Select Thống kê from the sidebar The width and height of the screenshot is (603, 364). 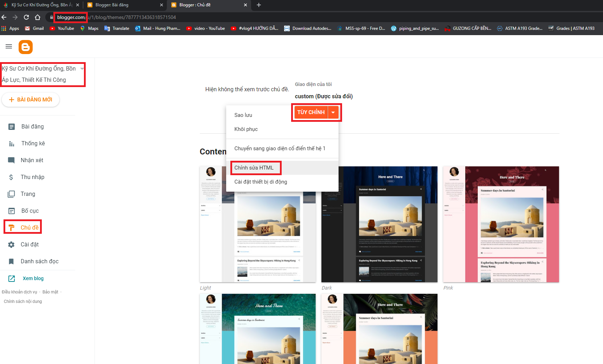pos(33,143)
